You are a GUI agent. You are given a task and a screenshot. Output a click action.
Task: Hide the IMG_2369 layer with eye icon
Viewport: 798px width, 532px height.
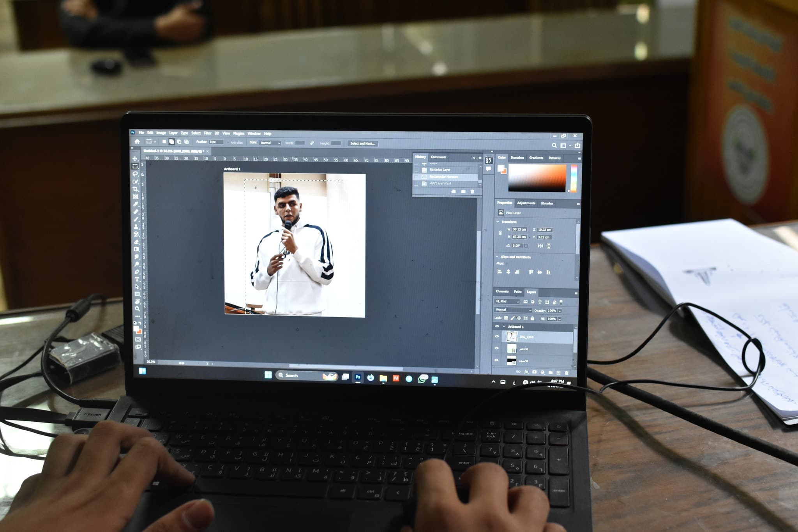pos(497,336)
